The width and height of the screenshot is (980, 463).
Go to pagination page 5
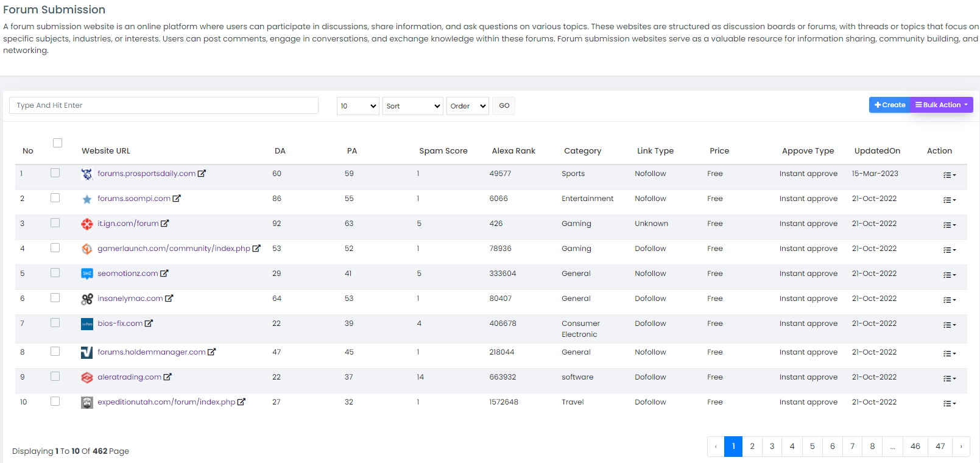(813, 447)
